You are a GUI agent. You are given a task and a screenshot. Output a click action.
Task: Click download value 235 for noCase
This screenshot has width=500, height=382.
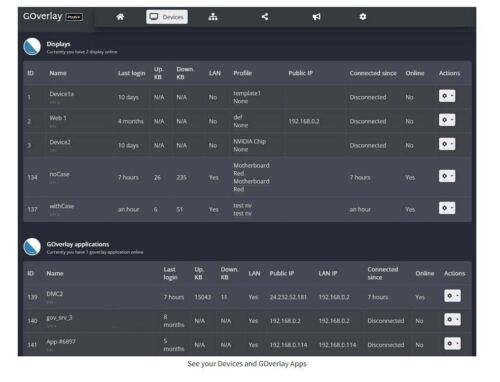click(x=181, y=177)
